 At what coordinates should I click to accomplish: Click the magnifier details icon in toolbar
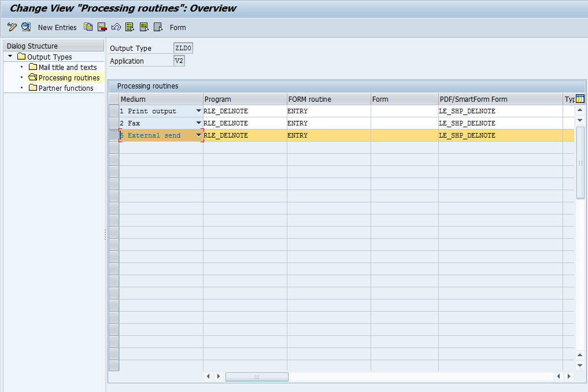click(x=26, y=27)
